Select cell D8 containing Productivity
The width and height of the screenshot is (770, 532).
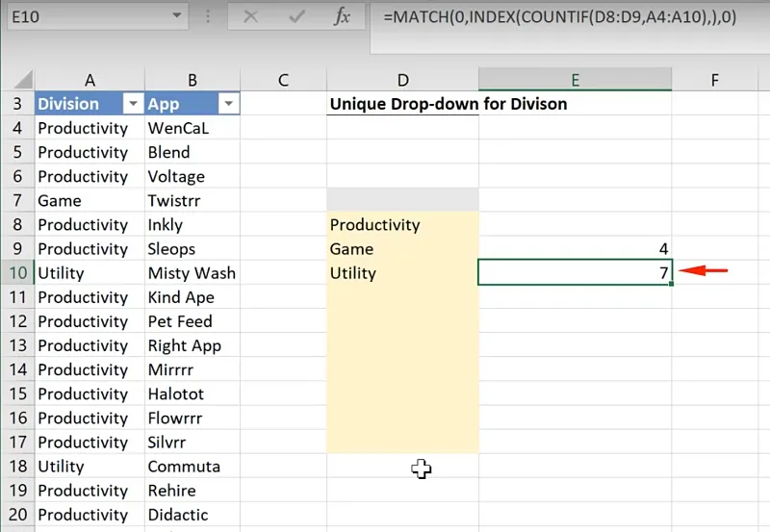pyautogui.click(x=402, y=225)
